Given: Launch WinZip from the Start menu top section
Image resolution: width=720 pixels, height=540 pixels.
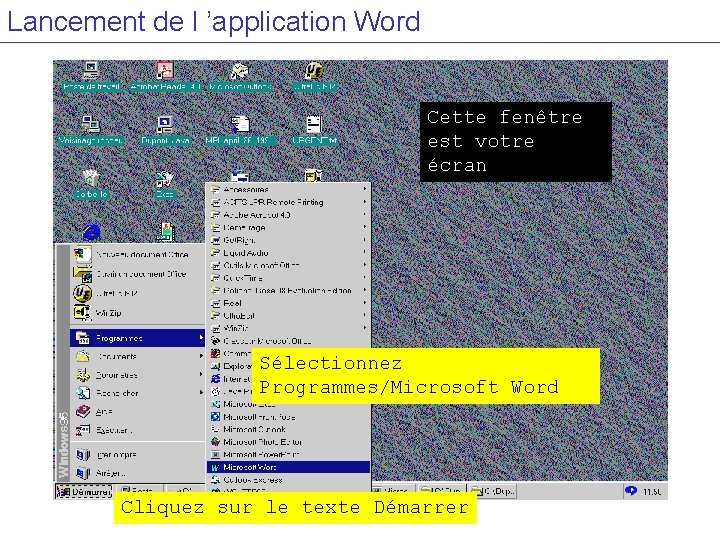Looking at the screenshot, I should pyautogui.click(x=138, y=313).
